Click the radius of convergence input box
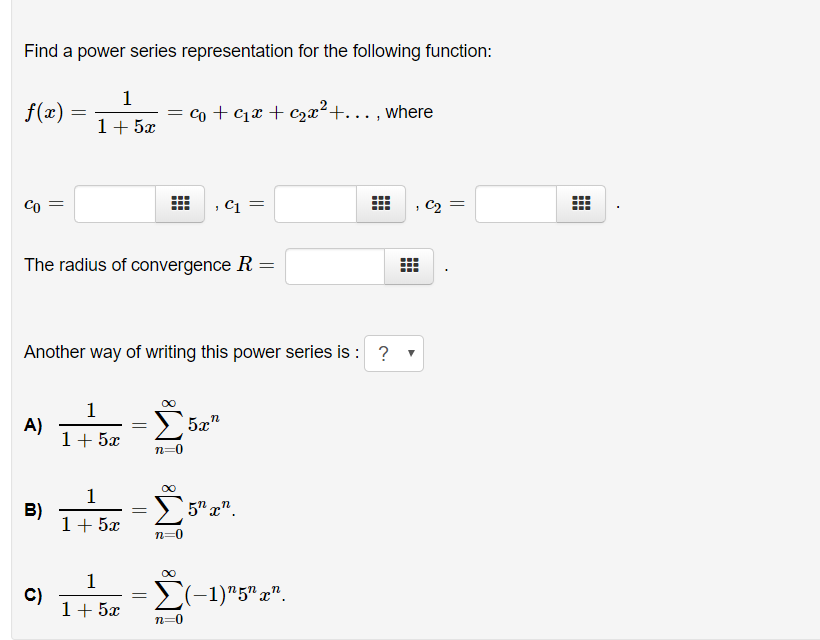Viewport: 820px width, 640px height. coord(335,266)
